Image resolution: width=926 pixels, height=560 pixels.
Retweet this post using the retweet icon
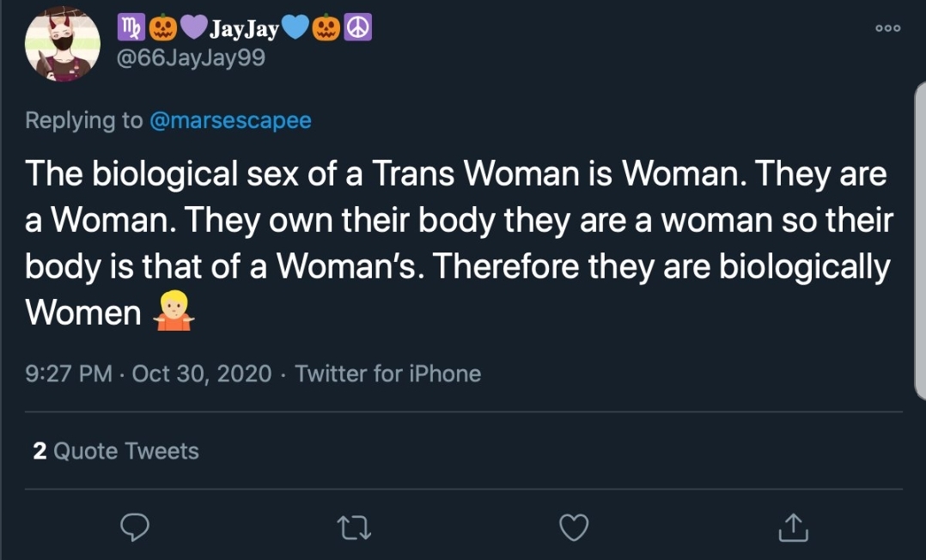click(x=353, y=527)
